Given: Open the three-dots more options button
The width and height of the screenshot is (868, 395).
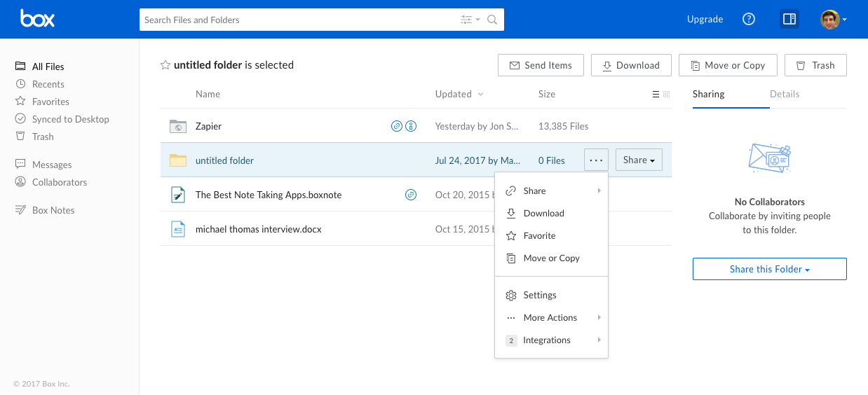Looking at the screenshot, I should (596, 160).
